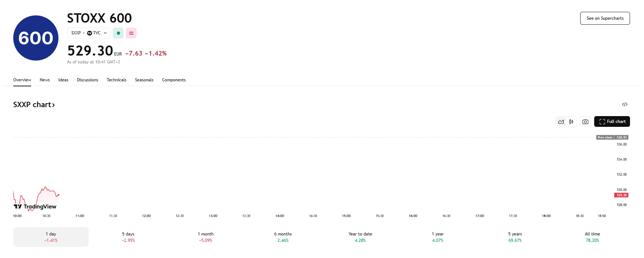Screen dimensions: 644x258
Task: Open the SXXP TVC symbol dropdown
Action: 89,33
